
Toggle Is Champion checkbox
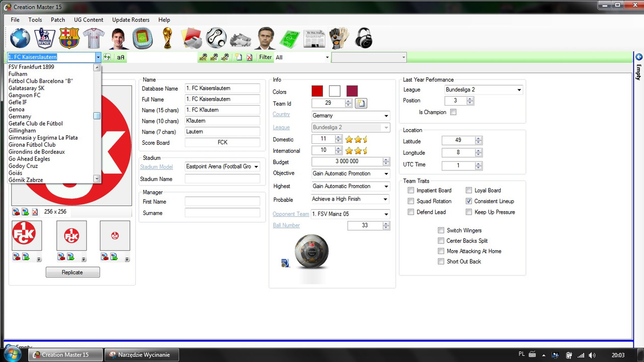coord(453,112)
